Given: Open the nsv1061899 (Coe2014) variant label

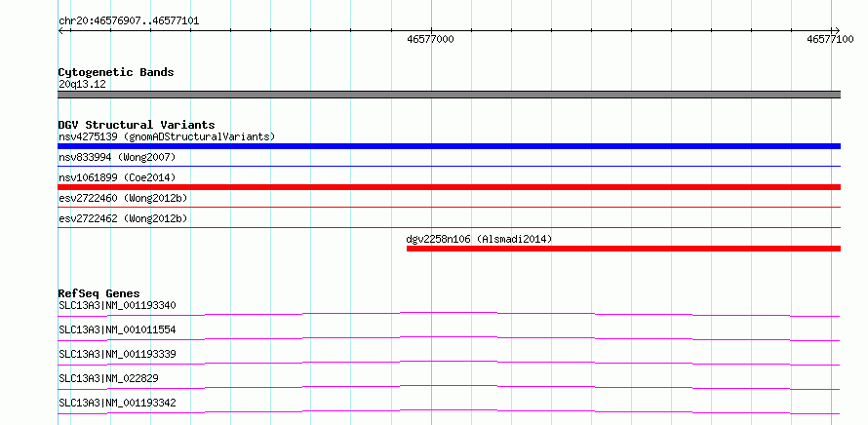Looking at the screenshot, I should (117, 177).
